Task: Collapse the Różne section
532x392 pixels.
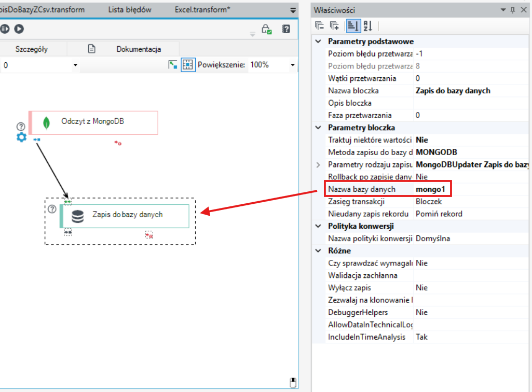Action: click(x=318, y=250)
